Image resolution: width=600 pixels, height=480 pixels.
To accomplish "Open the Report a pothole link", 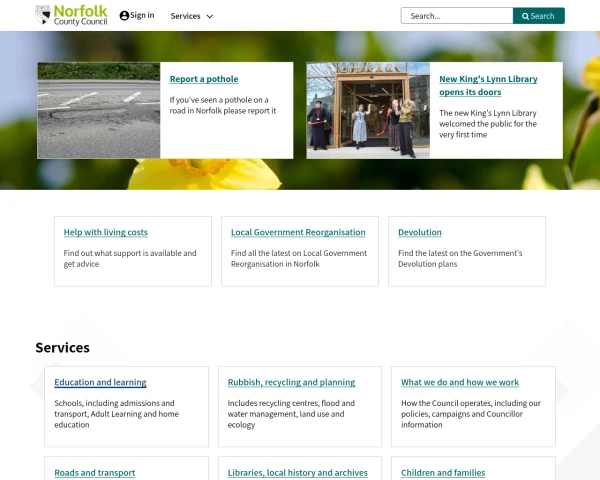I will [204, 79].
